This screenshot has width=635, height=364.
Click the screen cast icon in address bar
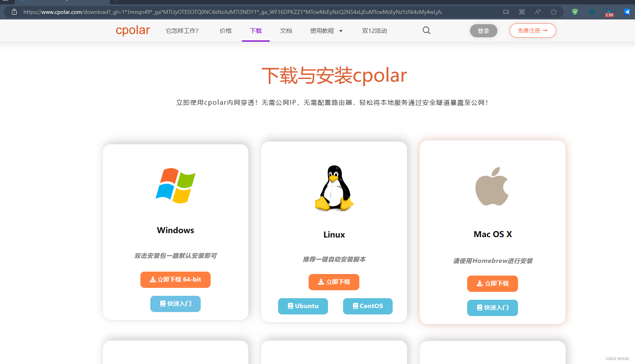506,12
